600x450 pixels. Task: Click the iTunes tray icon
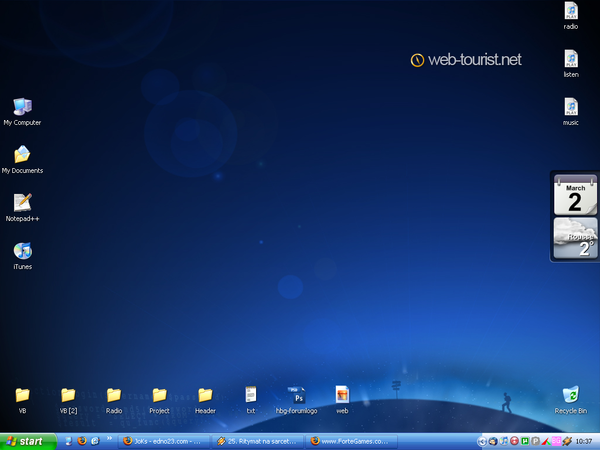pos(504,442)
